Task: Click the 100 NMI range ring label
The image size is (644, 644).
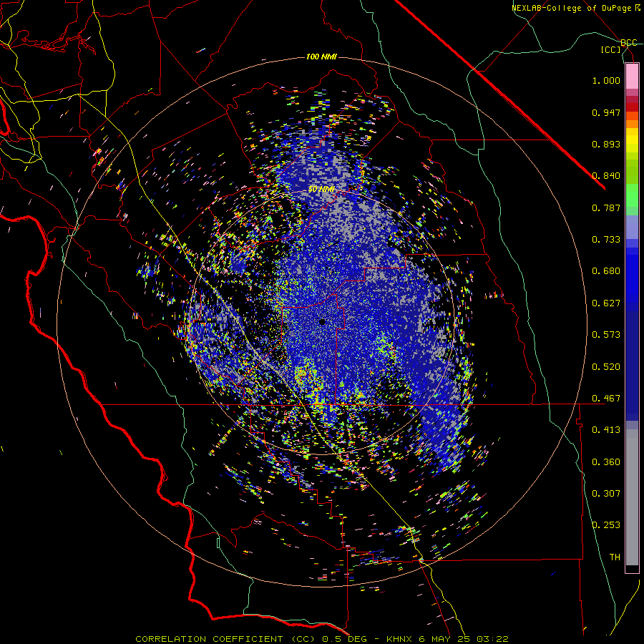Action: [321, 57]
